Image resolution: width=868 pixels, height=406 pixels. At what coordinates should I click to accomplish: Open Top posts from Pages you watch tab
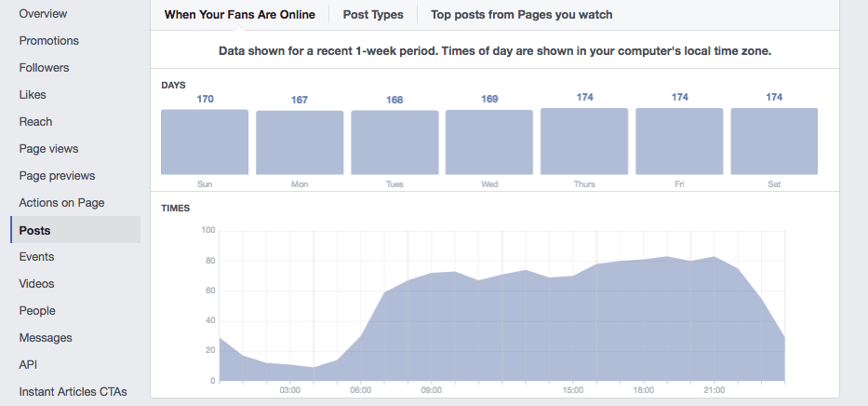[x=522, y=14]
